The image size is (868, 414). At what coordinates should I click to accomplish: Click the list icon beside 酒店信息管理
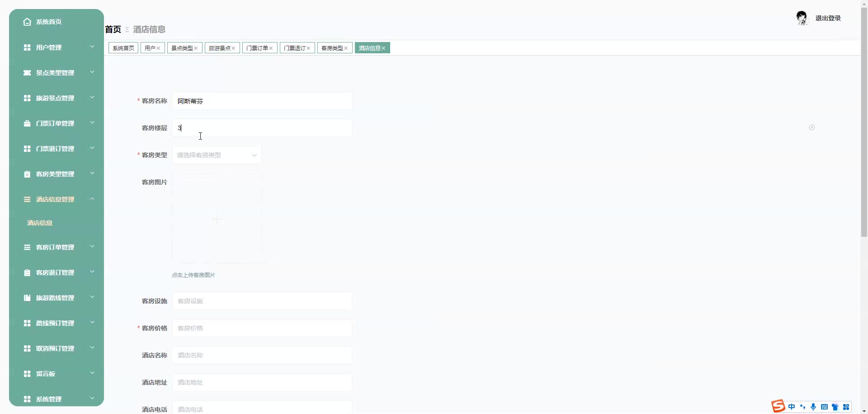point(27,199)
